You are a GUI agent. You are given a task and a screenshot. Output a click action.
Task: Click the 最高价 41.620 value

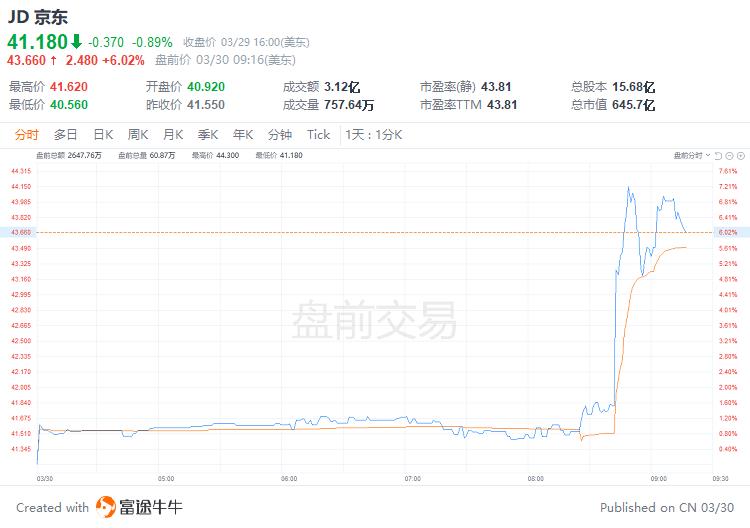pos(69,87)
